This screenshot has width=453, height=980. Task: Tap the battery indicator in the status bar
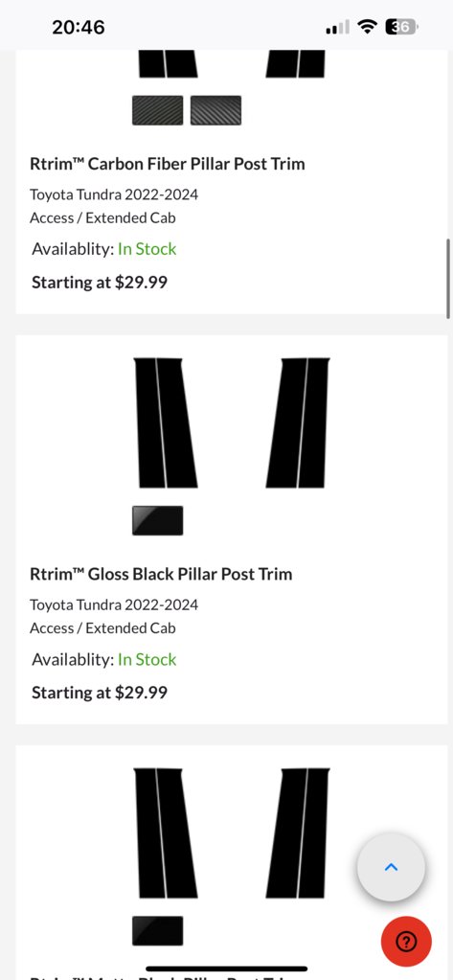[402, 27]
